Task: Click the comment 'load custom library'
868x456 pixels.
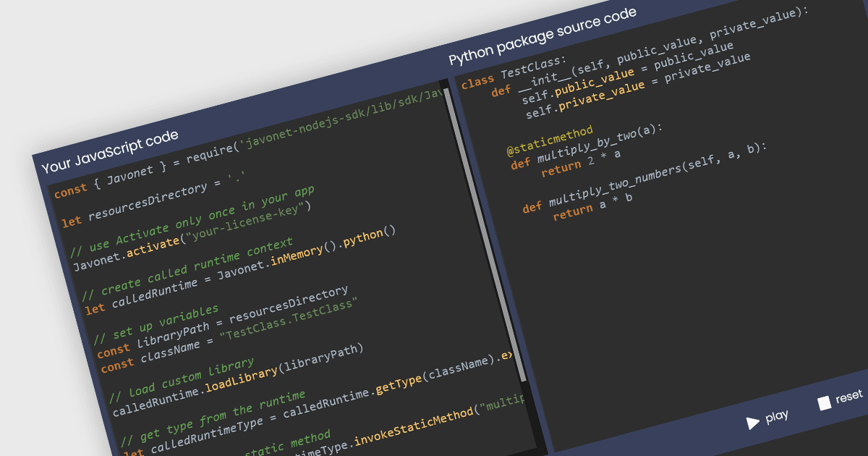Action: pyautogui.click(x=181, y=379)
